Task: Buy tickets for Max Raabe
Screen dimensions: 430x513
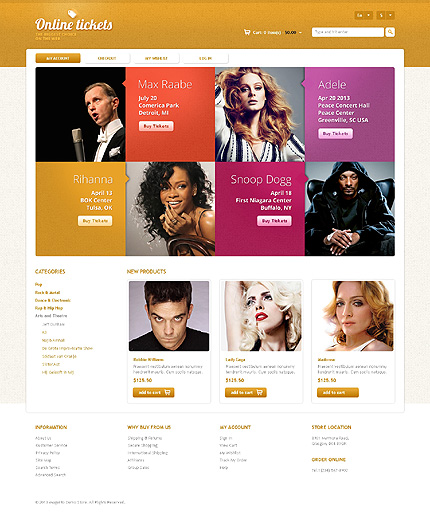Action: [x=156, y=126]
